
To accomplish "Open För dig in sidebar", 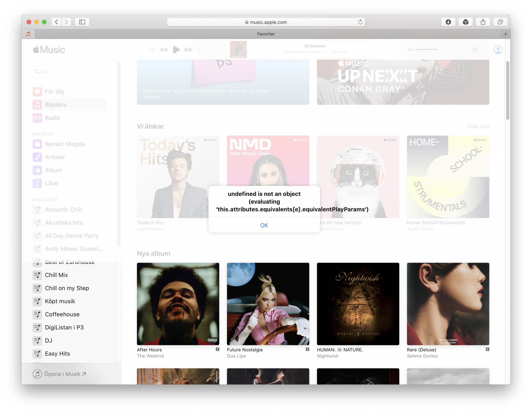I will (x=69, y=92).
